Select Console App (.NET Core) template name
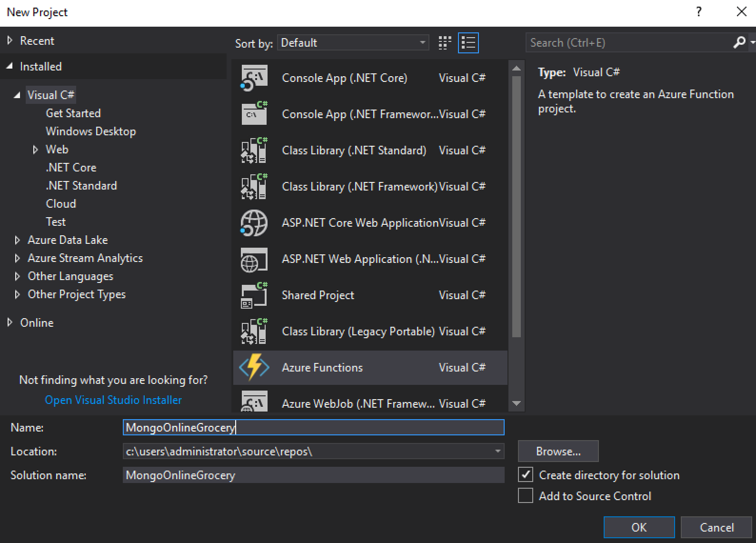 (x=345, y=78)
